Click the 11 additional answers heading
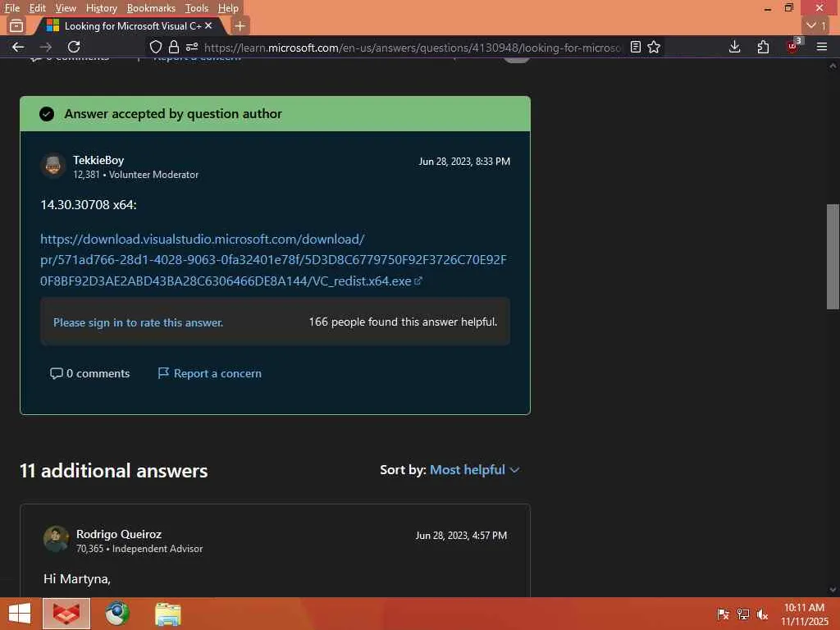 pyautogui.click(x=113, y=470)
